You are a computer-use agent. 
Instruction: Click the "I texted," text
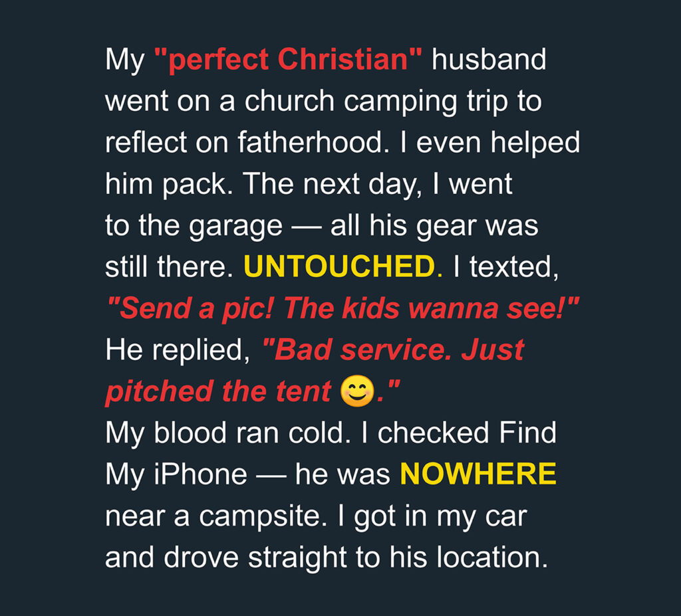point(506,266)
